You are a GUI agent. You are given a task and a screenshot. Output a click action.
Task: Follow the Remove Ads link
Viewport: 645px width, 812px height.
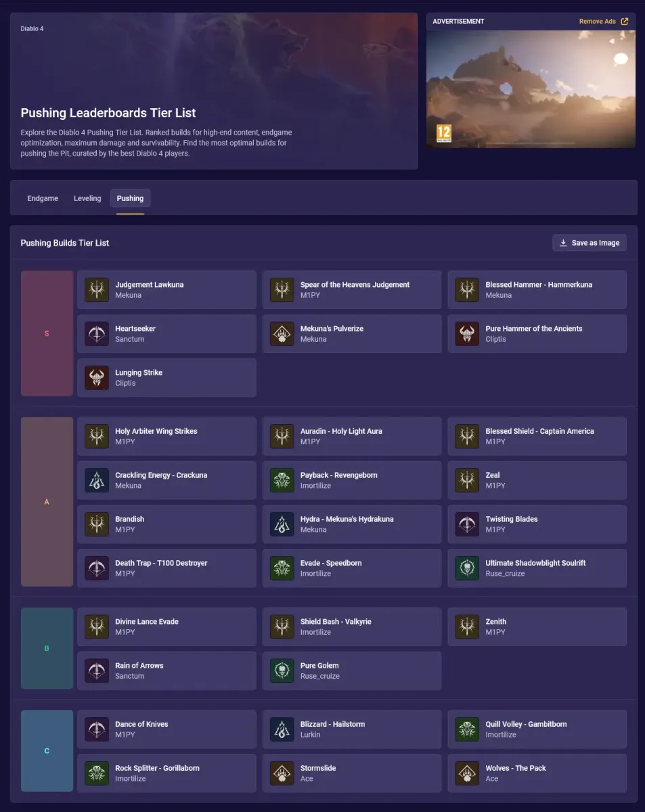pos(603,22)
